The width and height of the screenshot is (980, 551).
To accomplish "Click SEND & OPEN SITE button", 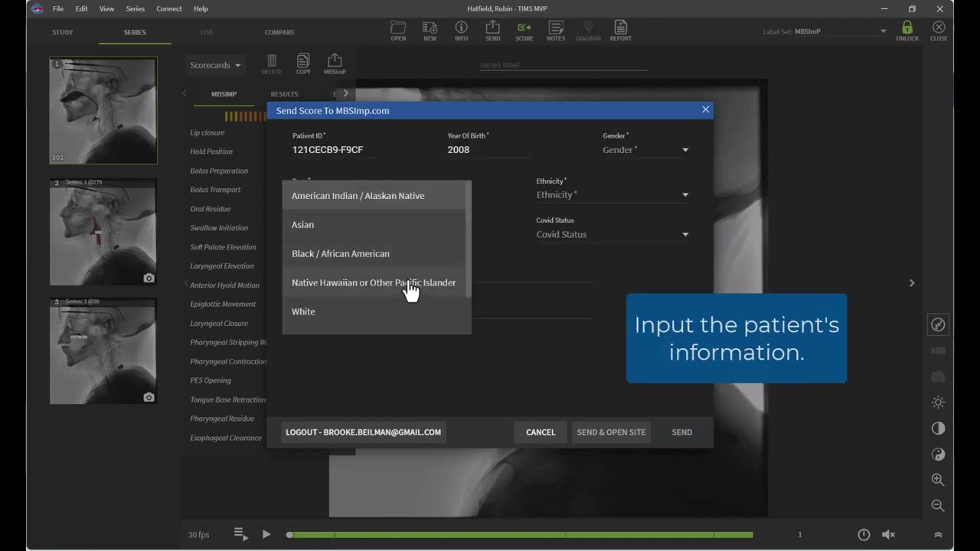I will coord(611,432).
